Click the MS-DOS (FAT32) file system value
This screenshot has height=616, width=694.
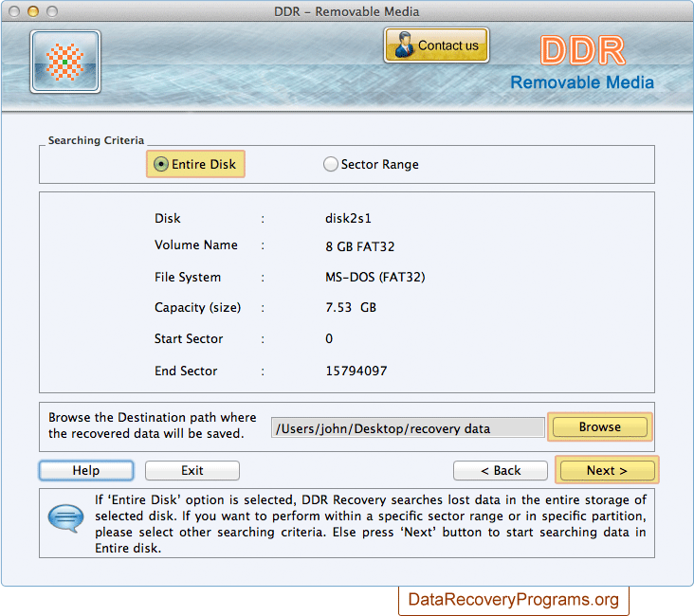pos(375,278)
